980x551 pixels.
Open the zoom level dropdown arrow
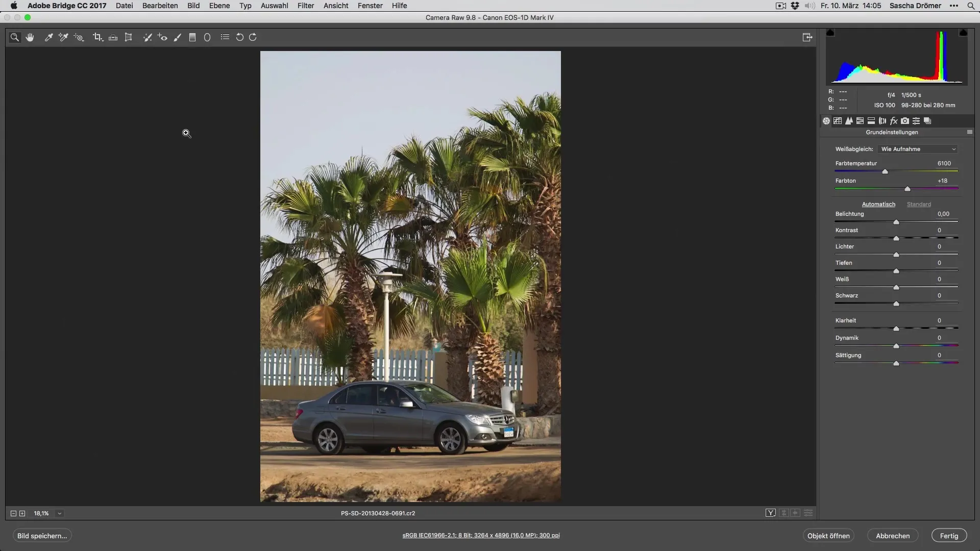(60, 513)
